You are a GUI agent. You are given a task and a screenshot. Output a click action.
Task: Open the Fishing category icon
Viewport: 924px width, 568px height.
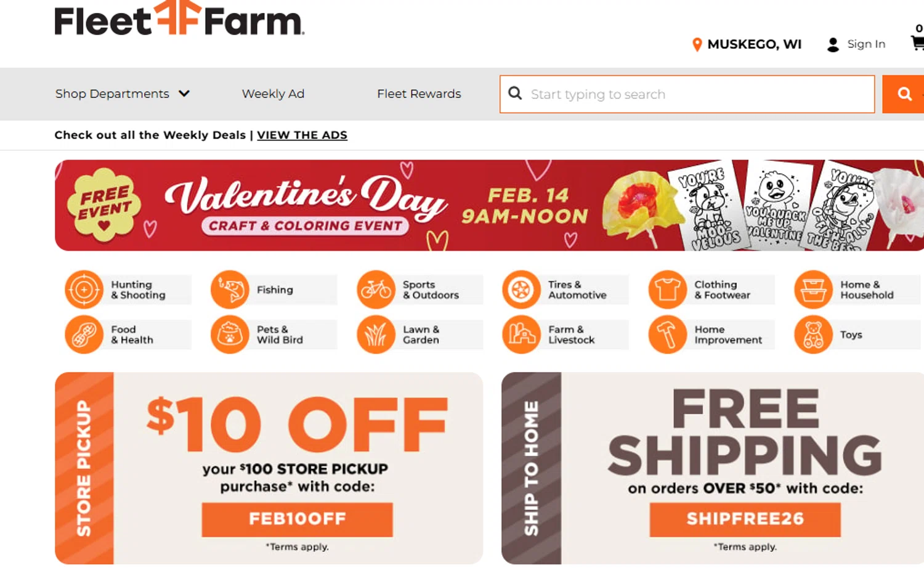pos(230,290)
